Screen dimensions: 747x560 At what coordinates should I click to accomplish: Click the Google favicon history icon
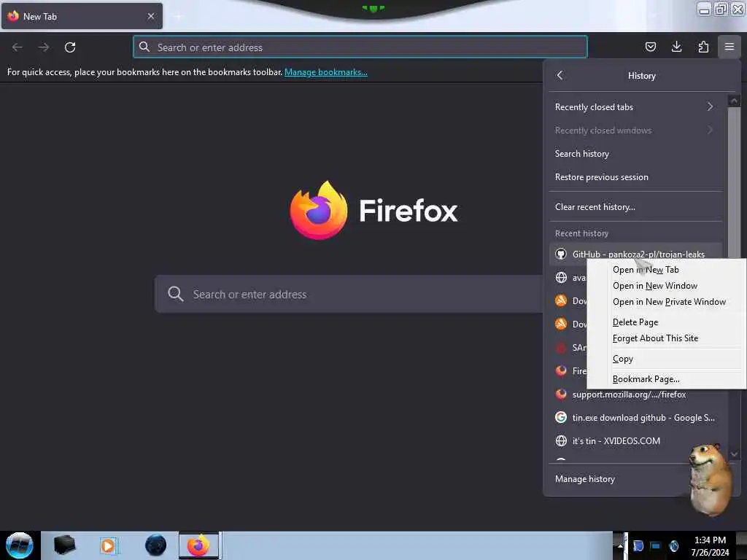point(561,418)
